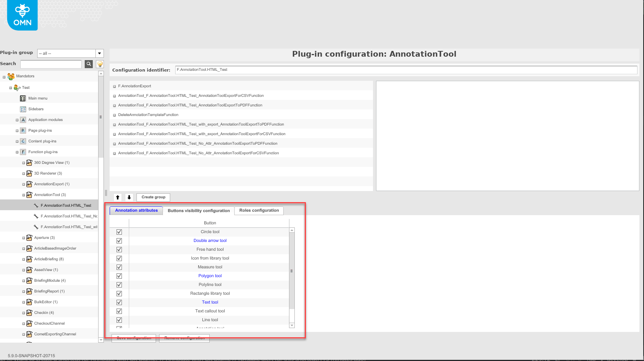Click the magnifying glass search icon
This screenshot has width=644, height=361.
click(89, 64)
